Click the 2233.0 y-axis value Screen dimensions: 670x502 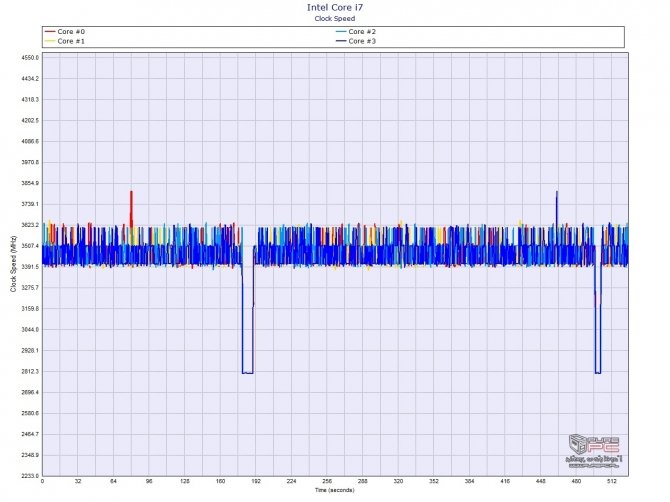click(30, 476)
